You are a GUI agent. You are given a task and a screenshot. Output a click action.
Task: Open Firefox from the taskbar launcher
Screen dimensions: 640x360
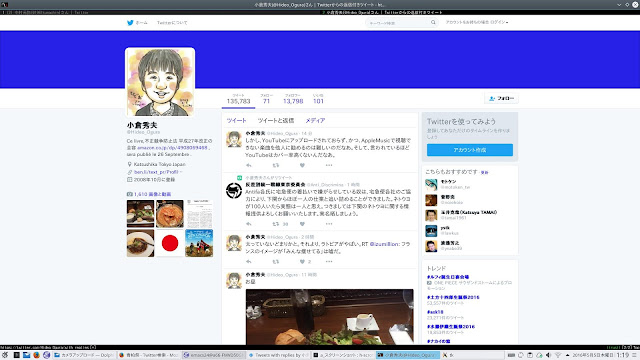36,355
